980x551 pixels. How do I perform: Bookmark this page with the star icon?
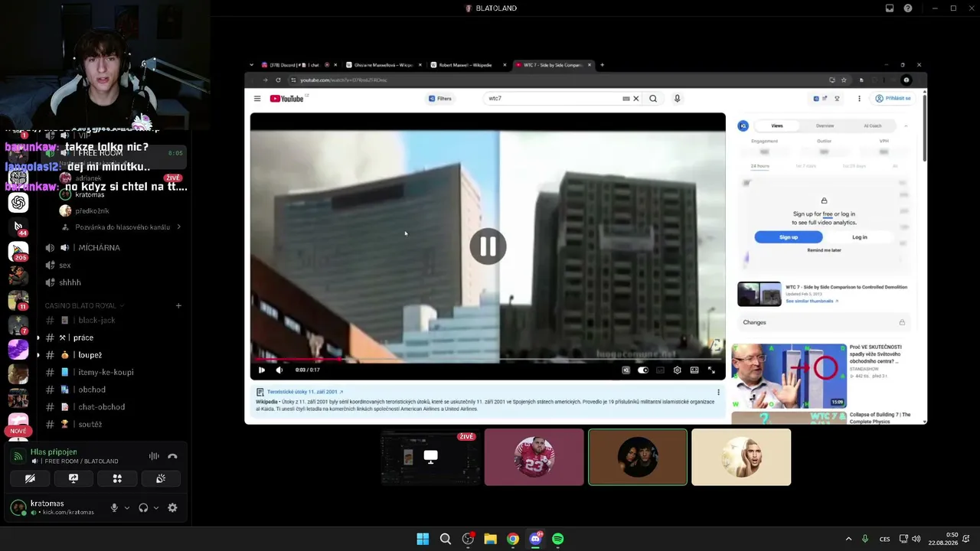844,80
